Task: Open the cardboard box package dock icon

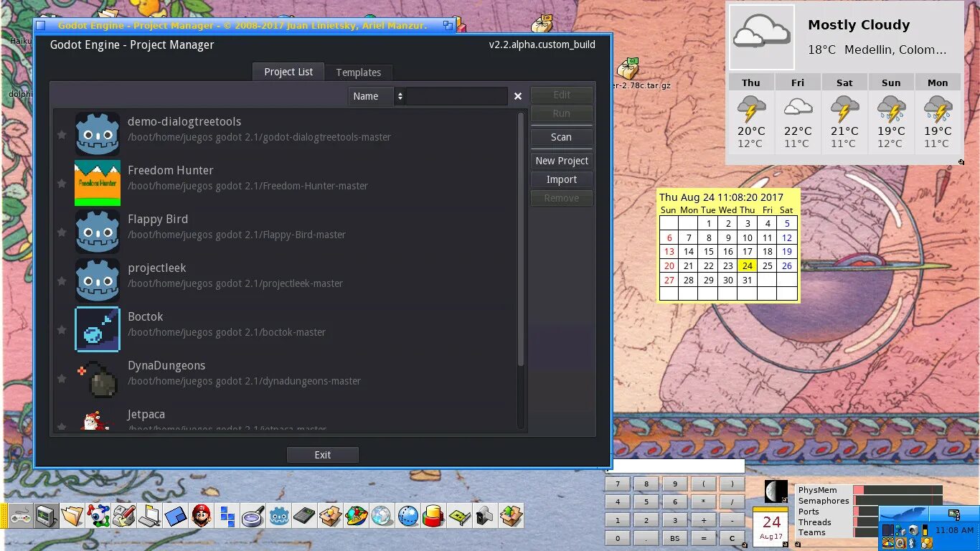Action: pyautogui.click(x=331, y=516)
